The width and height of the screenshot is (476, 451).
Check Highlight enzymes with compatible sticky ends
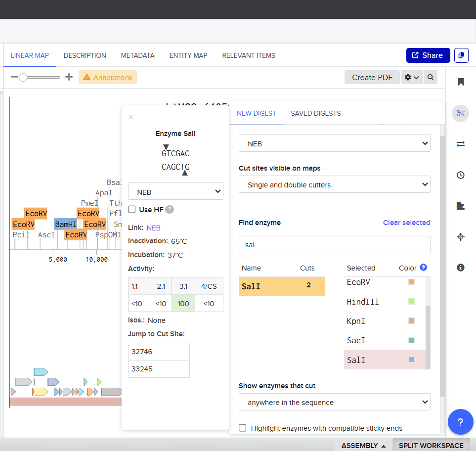click(243, 428)
